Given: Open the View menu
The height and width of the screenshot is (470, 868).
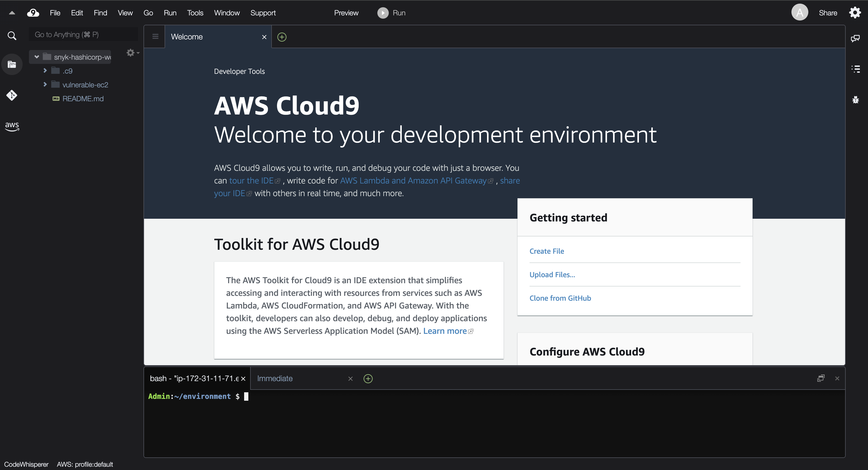Looking at the screenshot, I should pyautogui.click(x=125, y=13).
